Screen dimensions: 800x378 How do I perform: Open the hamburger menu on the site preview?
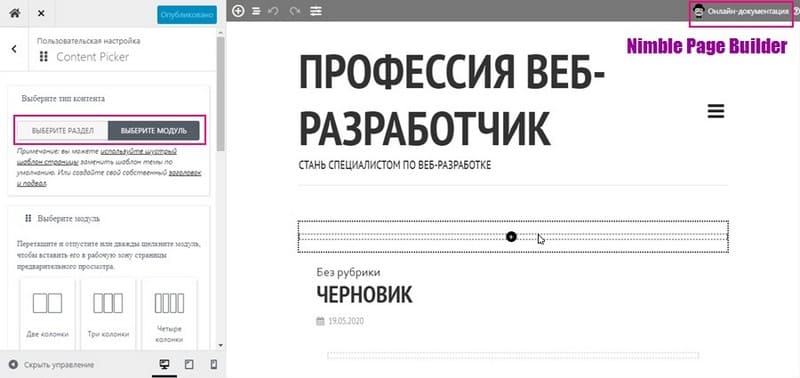716,111
